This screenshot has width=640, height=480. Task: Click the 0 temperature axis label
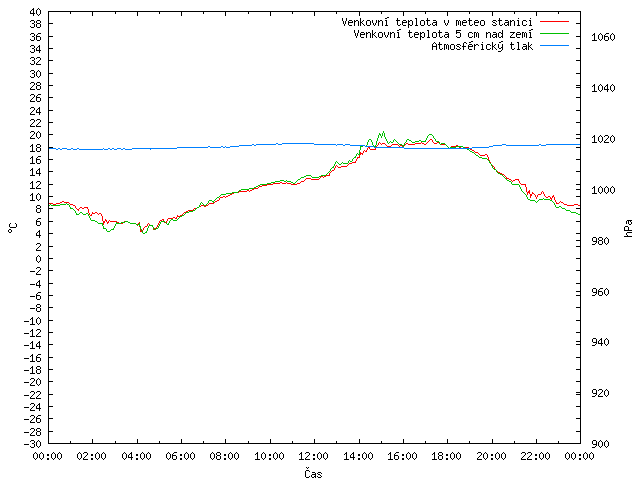38,259
